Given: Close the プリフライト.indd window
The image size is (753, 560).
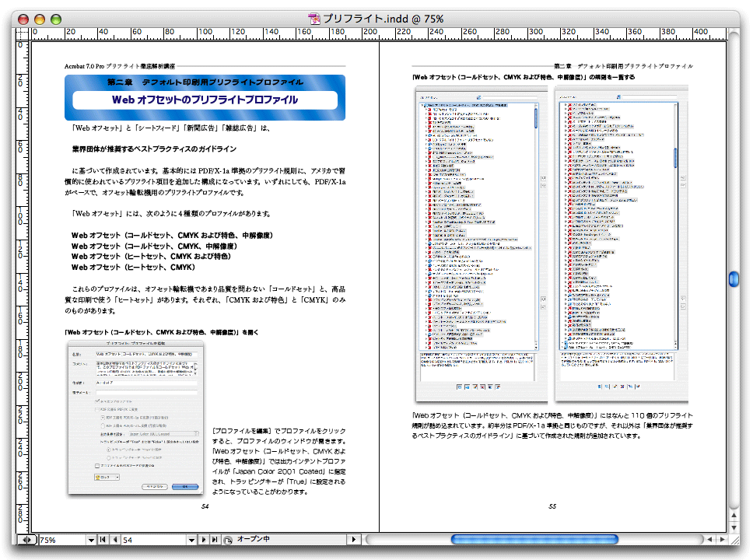Looking at the screenshot, I should (x=23, y=19).
